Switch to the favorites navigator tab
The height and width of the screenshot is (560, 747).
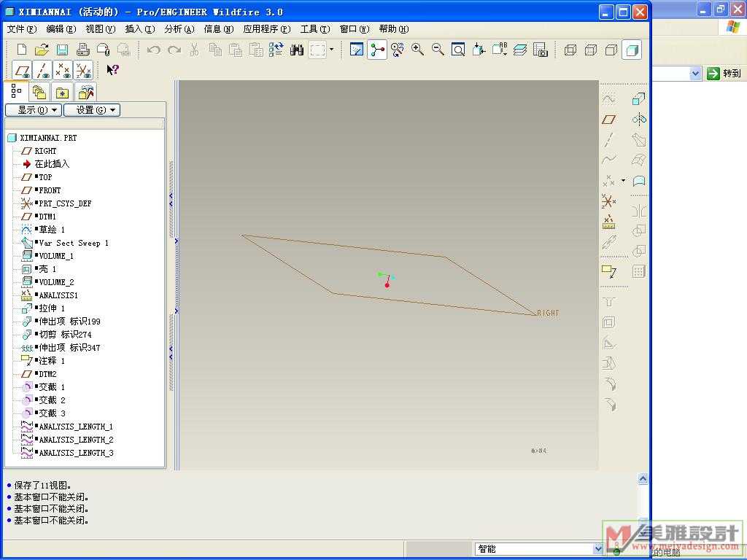click(63, 92)
